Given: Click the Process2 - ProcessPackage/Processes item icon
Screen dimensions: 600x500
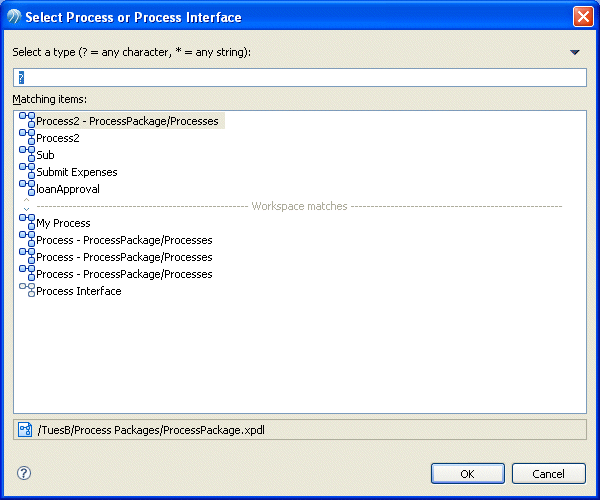Looking at the screenshot, I should coord(27,120).
